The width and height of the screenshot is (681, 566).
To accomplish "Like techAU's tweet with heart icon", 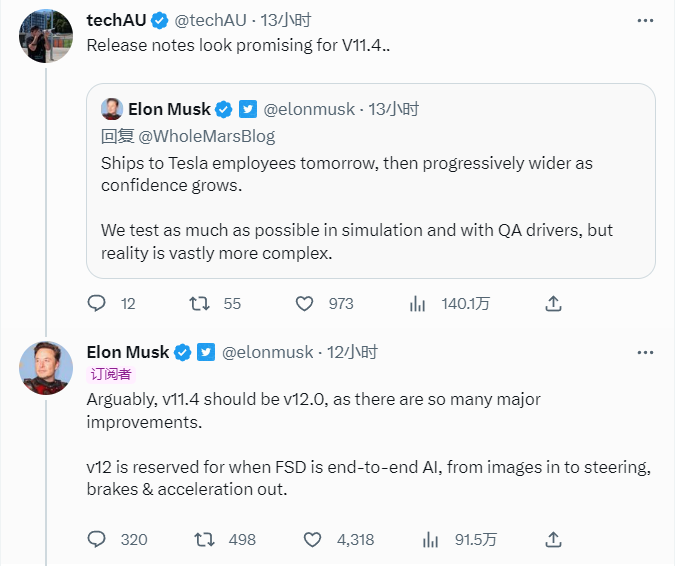I will [304, 303].
